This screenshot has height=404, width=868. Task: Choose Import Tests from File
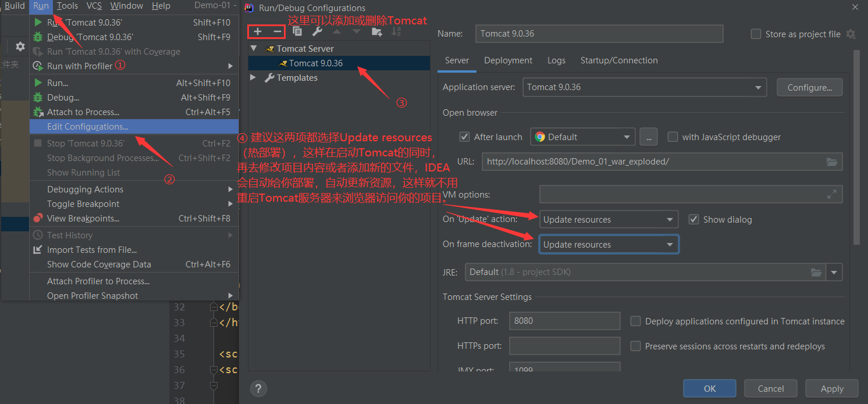tap(134, 249)
